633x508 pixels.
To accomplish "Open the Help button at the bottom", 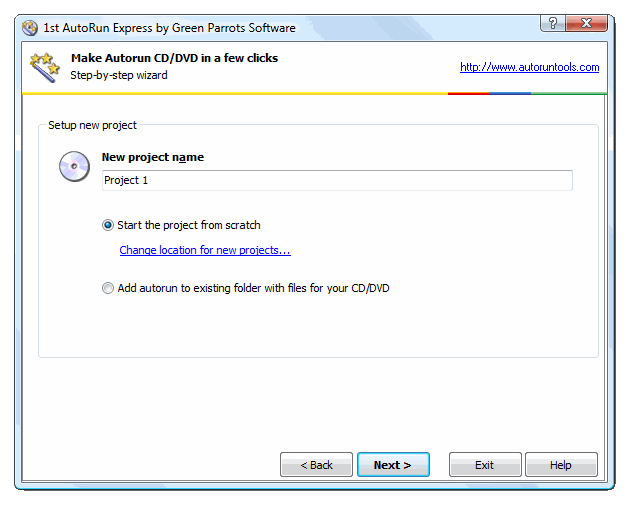I will pyautogui.click(x=561, y=465).
